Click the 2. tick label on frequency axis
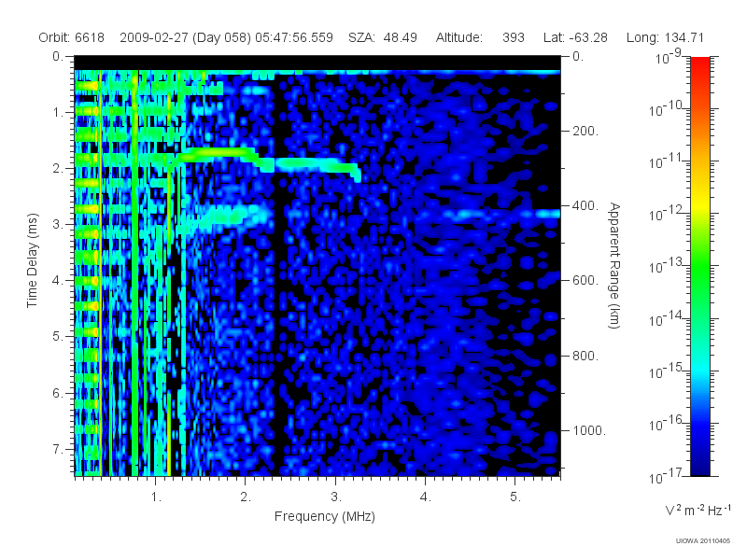 point(246,497)
